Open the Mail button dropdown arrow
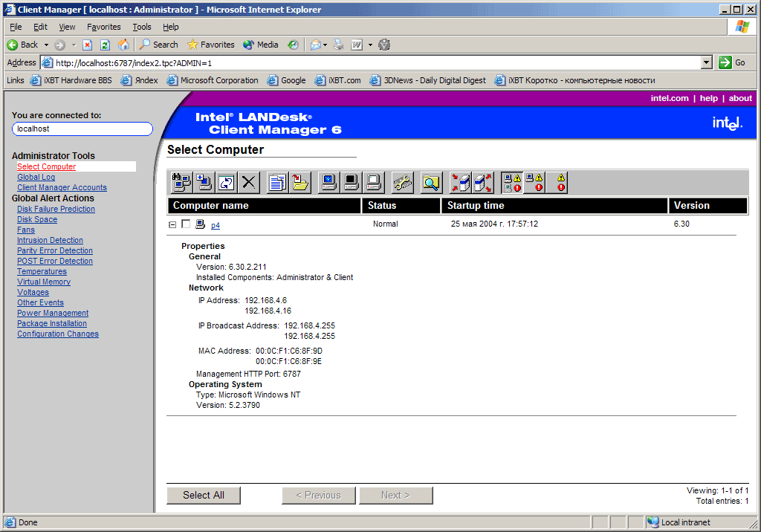The image size is (761, 532). pos(325,45)
